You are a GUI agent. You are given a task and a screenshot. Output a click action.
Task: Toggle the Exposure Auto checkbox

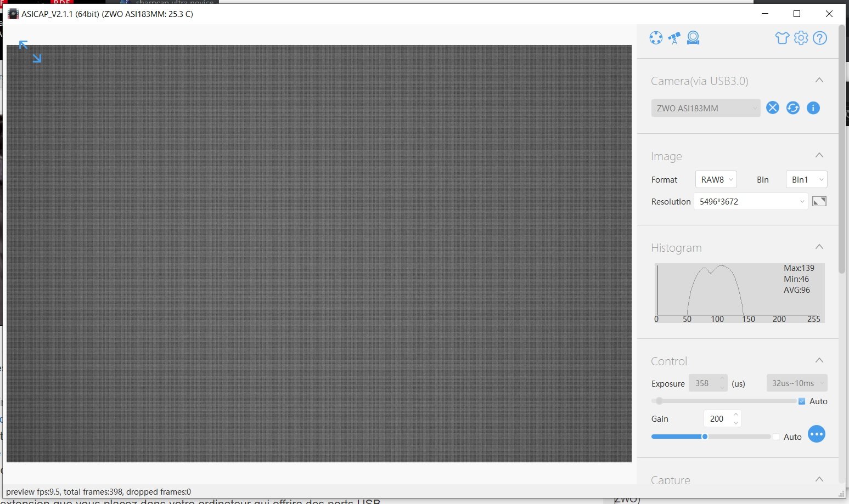[802, 401]
